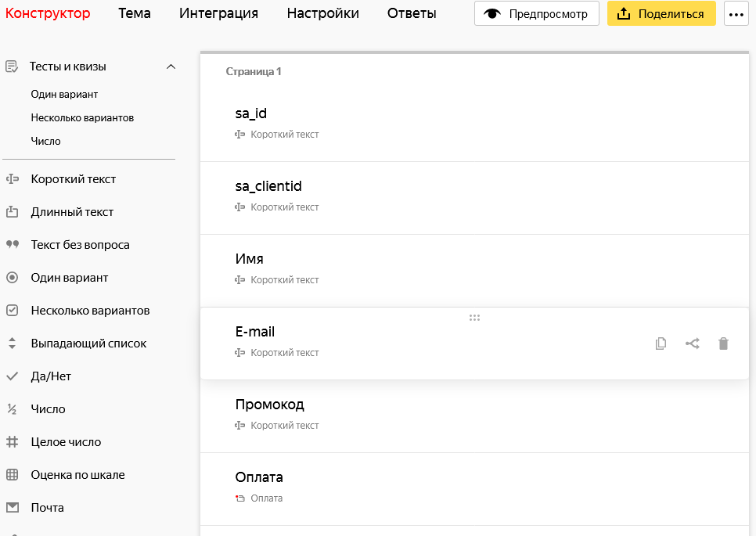Add the Несколько вариантов checkbox question type

pos(90,311)
